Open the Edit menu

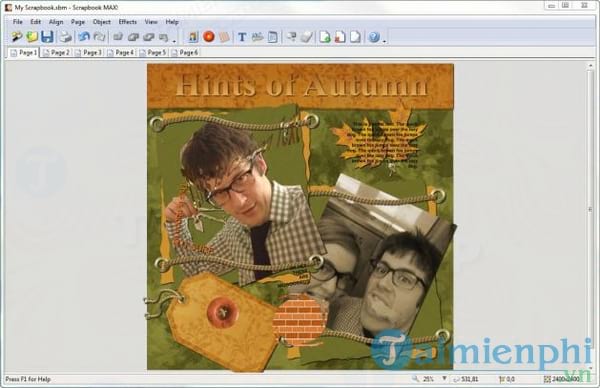(36, 22)
